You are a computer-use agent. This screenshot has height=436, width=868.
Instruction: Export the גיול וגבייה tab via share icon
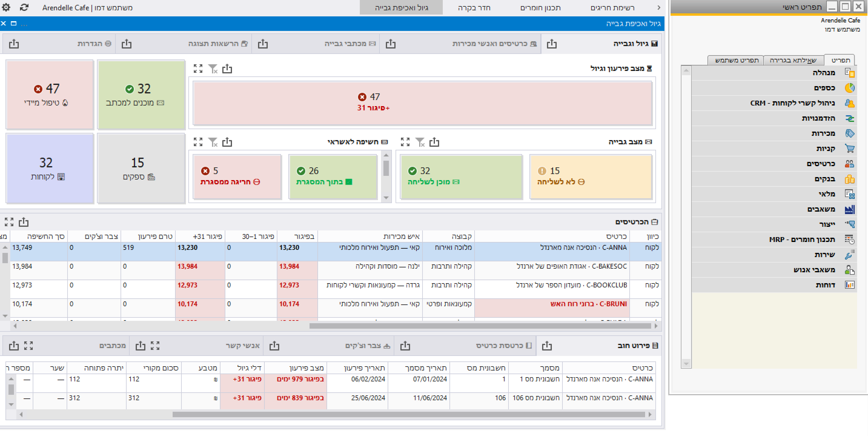[552, 44]
